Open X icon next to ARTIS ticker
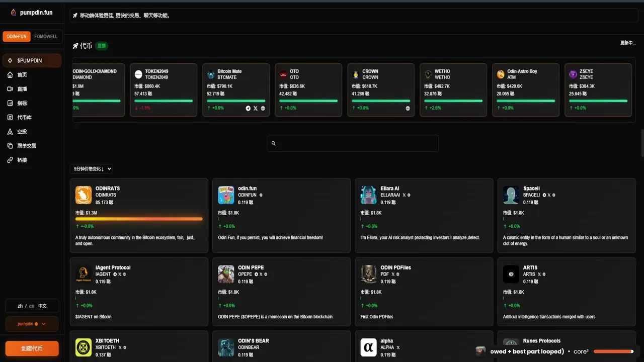 (539, 274)
